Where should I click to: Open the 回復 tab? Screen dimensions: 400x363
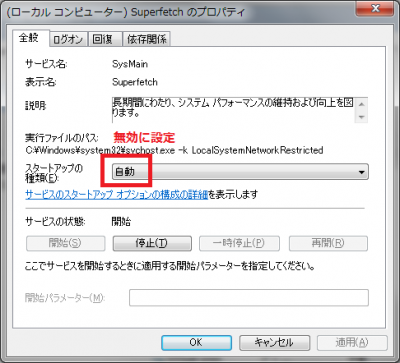(105, 39)
